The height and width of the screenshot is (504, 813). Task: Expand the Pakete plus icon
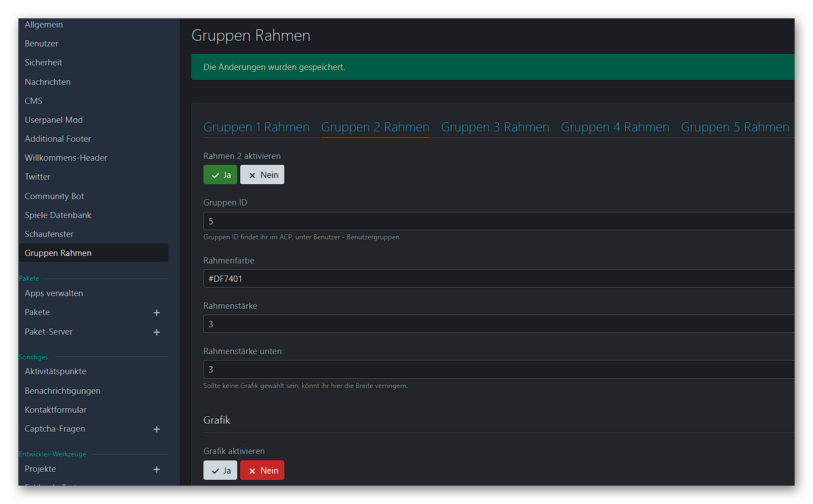pos(156,313)
